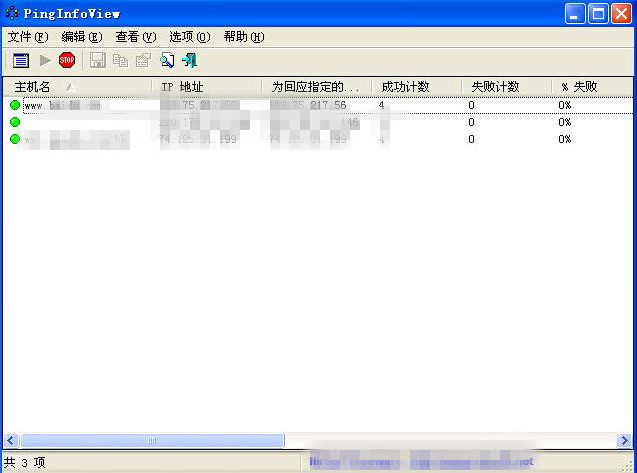This screenshot has height=473, width=637.
Task: Stop pinging with the red STOP icon
Action: (x=67, y=60)
